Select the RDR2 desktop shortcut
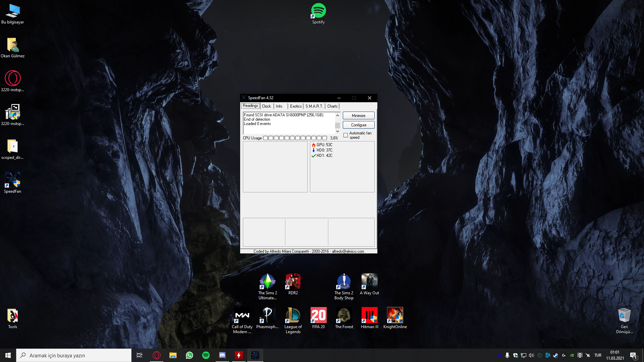 (x=293, y=285)
